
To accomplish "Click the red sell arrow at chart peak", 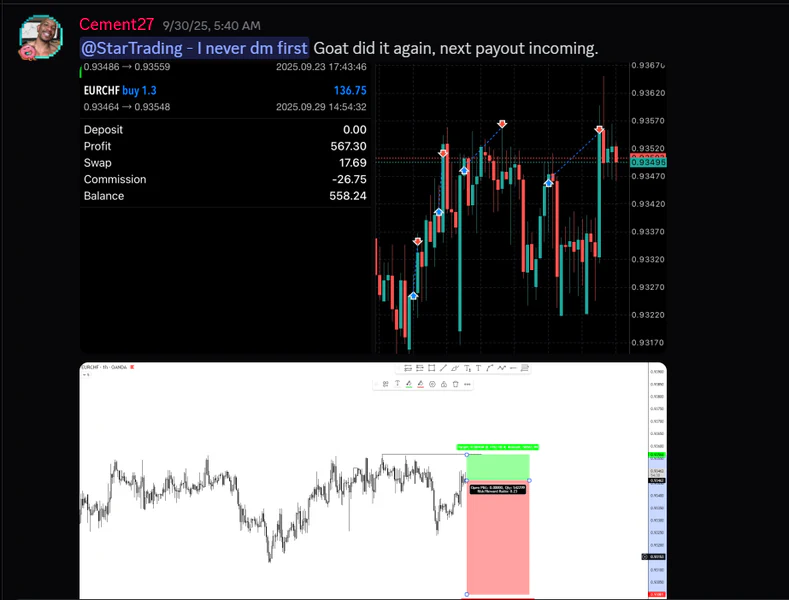I will (502, 123).
